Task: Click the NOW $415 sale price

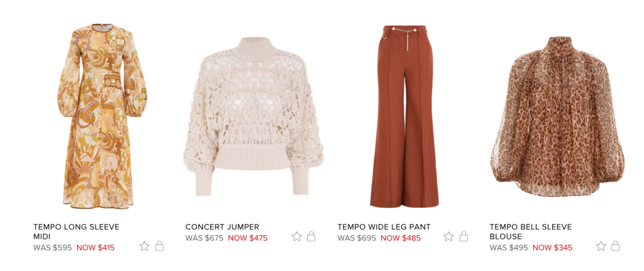Action: click(x=95, y=248)
